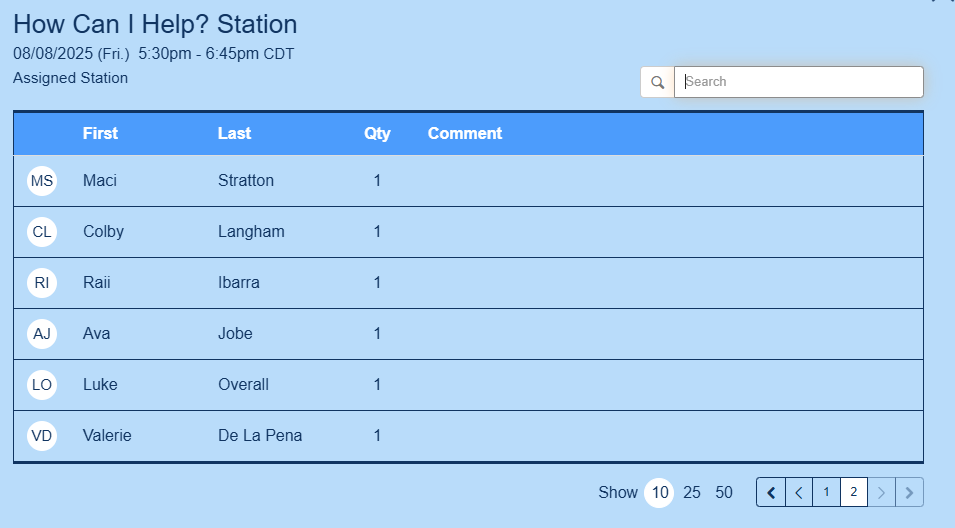Select page 2 in pagination
Viewport: 955px width, 528px height.
853,492
